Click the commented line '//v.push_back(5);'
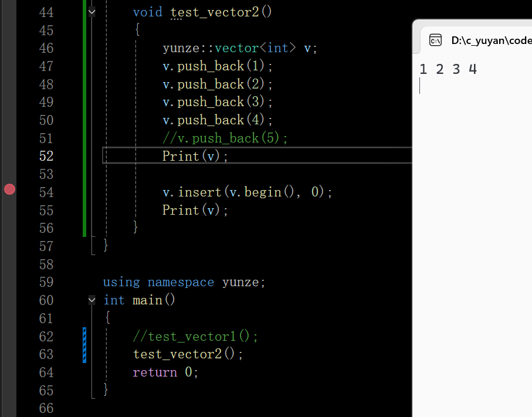Viewport: 532px width, 417px height. pos(225,138)
